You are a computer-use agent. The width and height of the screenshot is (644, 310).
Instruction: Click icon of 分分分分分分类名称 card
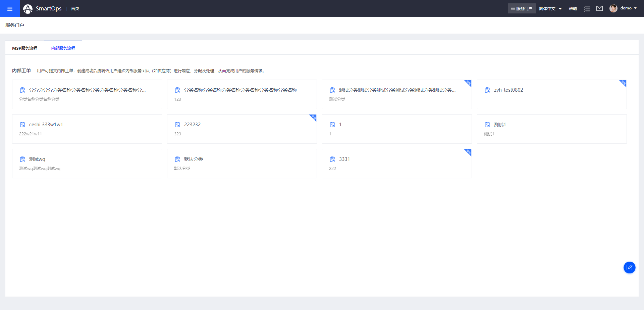[22, 90]
